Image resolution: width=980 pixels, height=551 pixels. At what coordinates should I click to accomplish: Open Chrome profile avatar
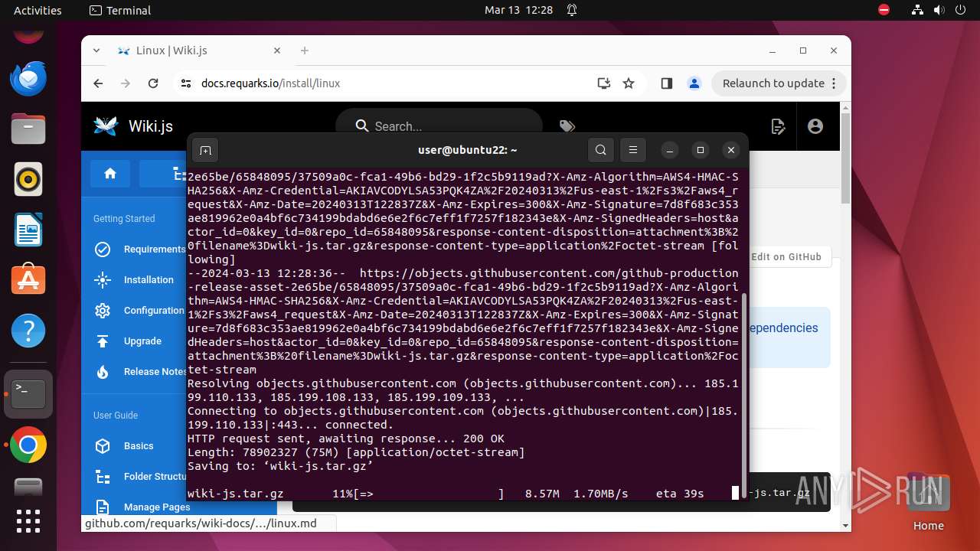tap(694, 83)
